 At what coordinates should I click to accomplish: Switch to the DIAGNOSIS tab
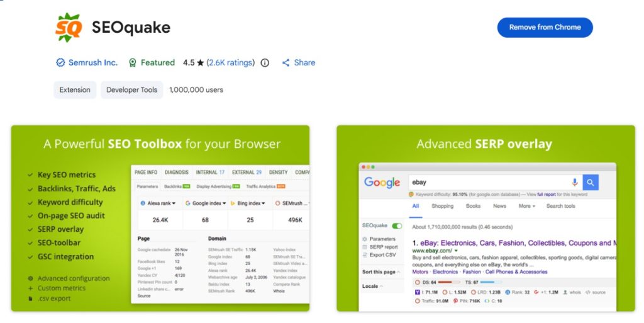(x=177, y=172)
